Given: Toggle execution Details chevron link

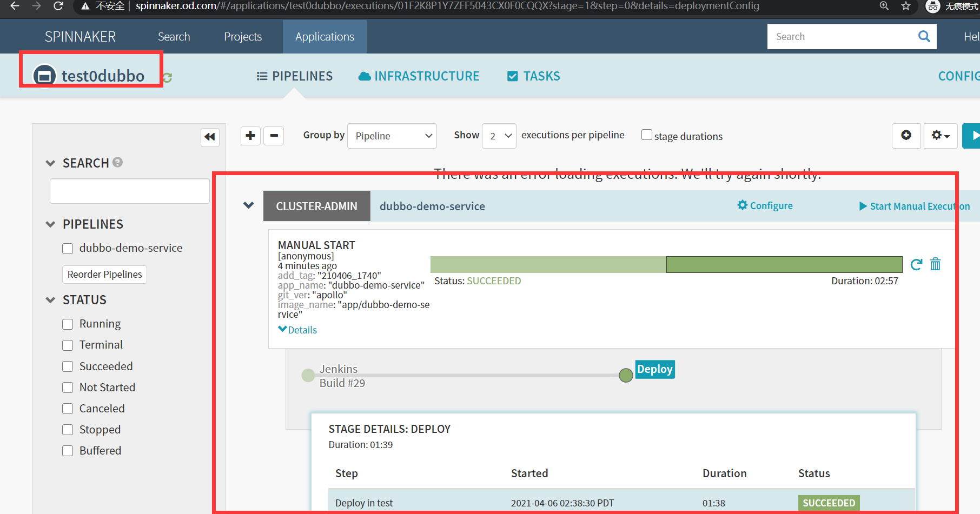Looking at the screenshot, I should tap(297, 330).
